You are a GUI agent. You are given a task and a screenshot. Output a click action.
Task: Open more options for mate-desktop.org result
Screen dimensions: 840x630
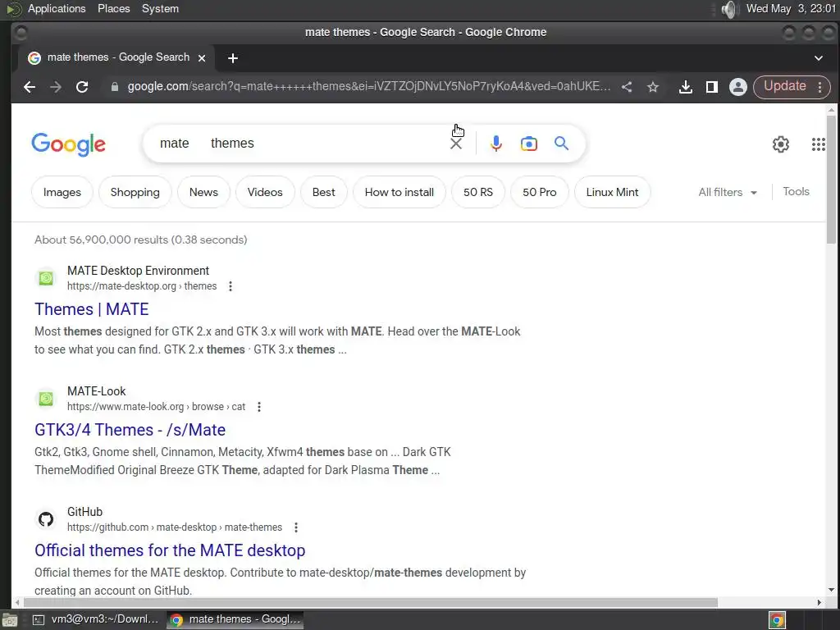pos(231,286)
